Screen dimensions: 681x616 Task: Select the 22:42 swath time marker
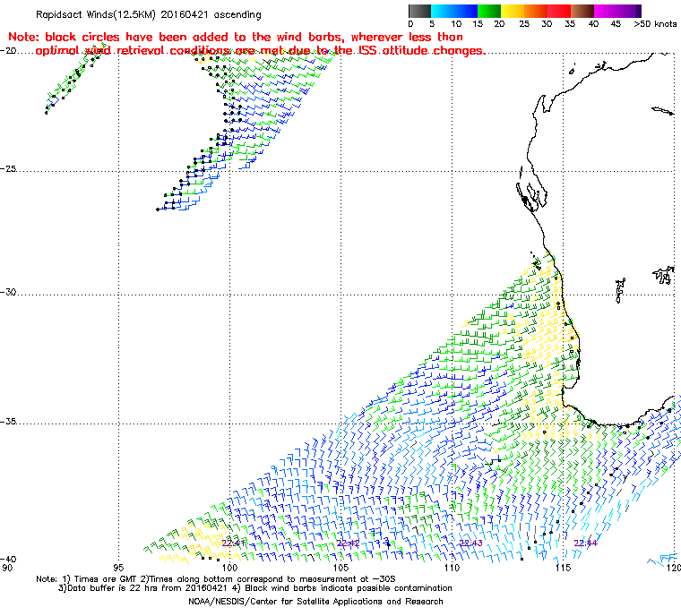click(x=348, y=543)
